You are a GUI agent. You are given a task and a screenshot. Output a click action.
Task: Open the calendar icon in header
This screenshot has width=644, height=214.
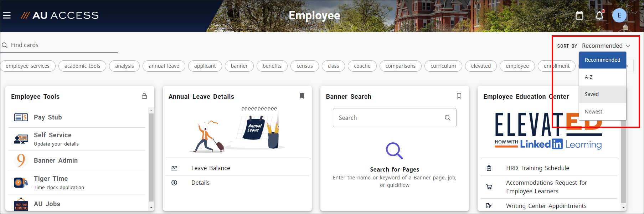(x=579, y=15)
